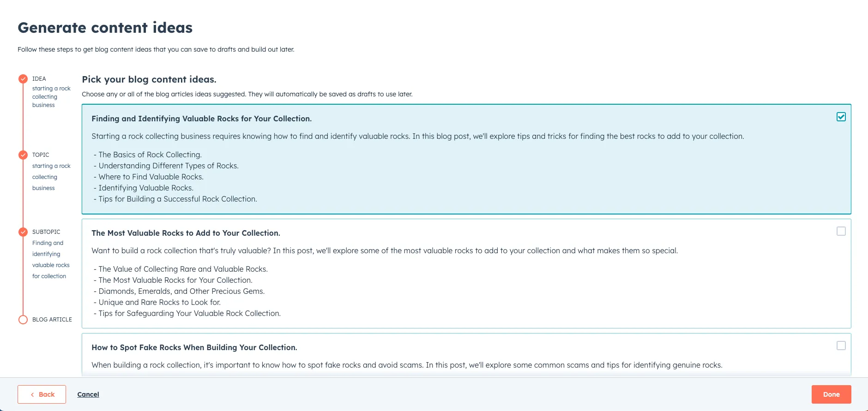Select The Most Valuable Rocks card title
The image size is (868, 411).
186,233
